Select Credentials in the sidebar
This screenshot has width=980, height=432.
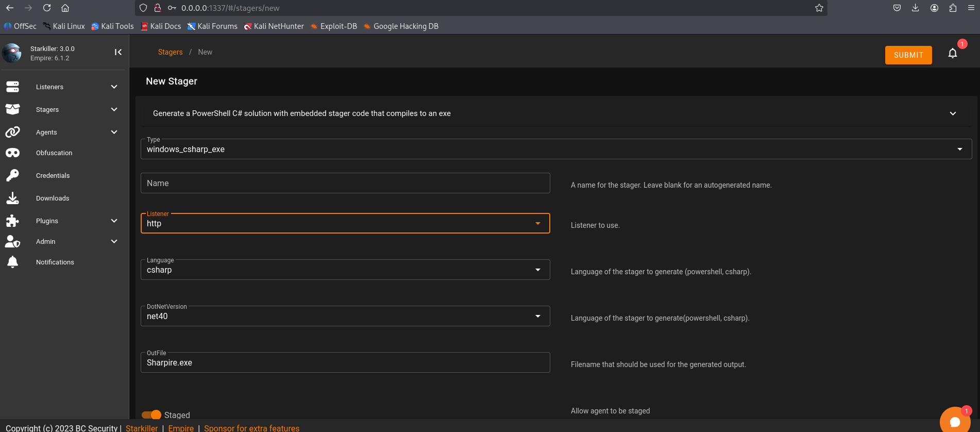(x=53, y=175)
